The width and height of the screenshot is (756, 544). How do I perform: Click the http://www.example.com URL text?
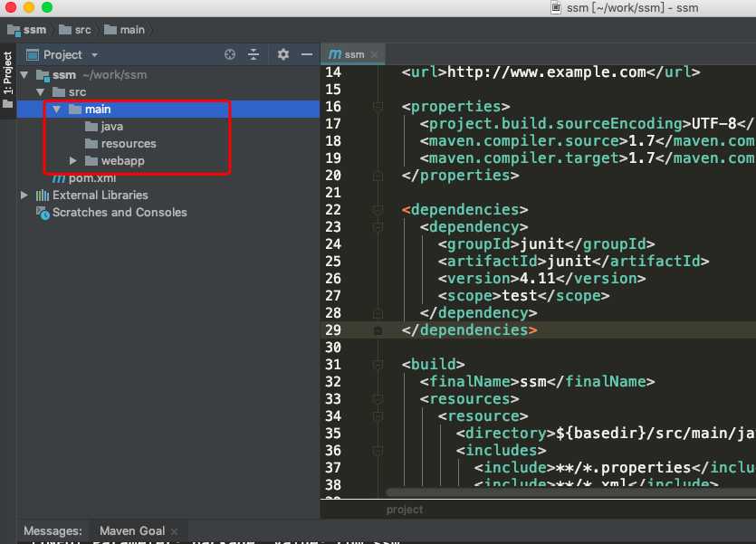click(x=546, y=72)
